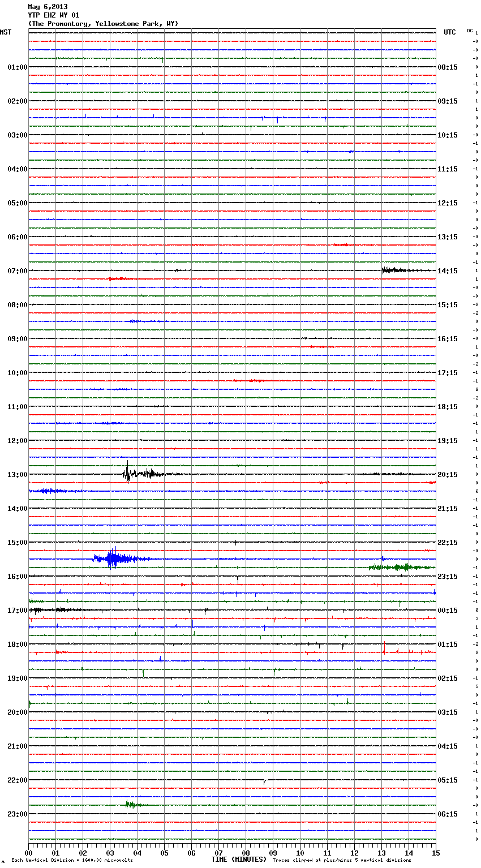Click minute tick label "07" on bottom axis
The width and height of the screenshot is (481, 868).
(x=218, y=853)
